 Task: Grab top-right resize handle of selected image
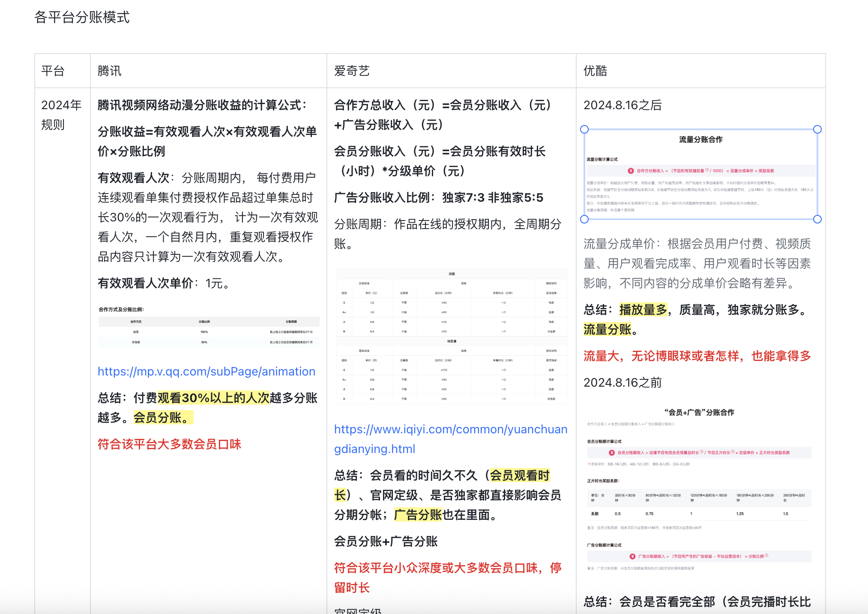pos(817,129)
